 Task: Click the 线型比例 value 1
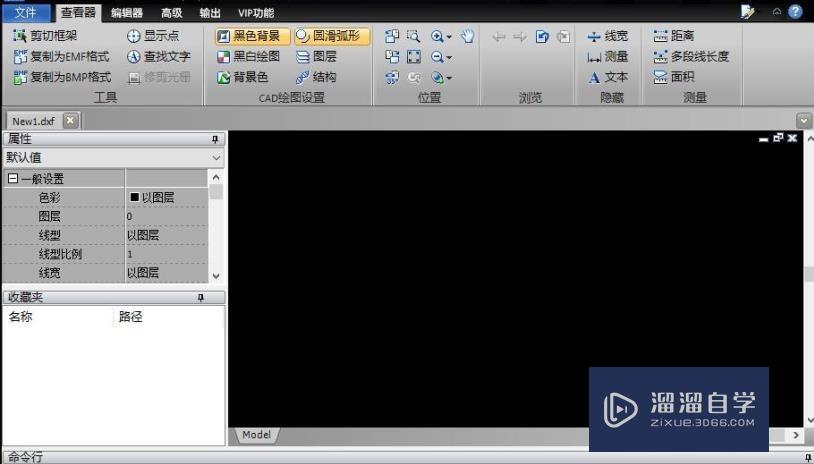pos(167,254)
